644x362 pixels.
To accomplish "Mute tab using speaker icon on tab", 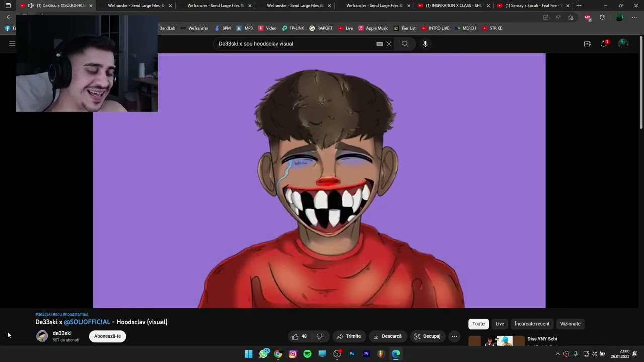I will [31, 6].
